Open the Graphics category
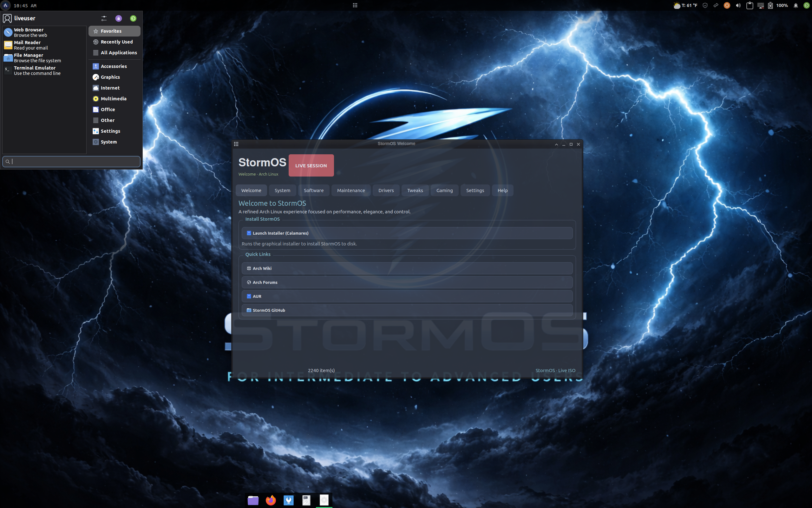 tap(115, 77)
